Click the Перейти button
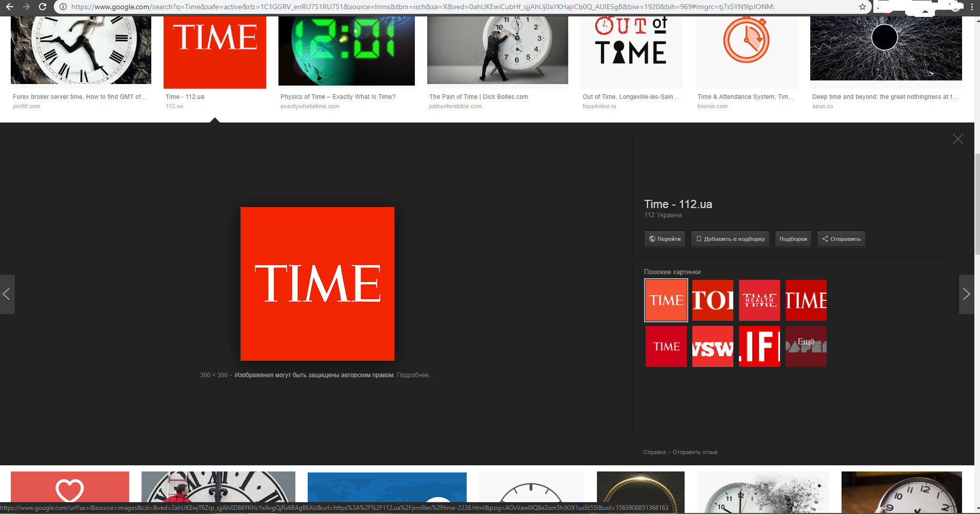The image size is (980, 514). pyautogui.click(x=665, y=239)
